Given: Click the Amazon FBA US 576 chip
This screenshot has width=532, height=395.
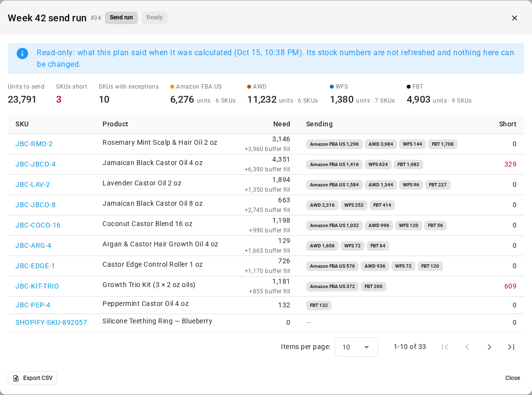Looking at the screenshot, I should click(x=332, y=266).
